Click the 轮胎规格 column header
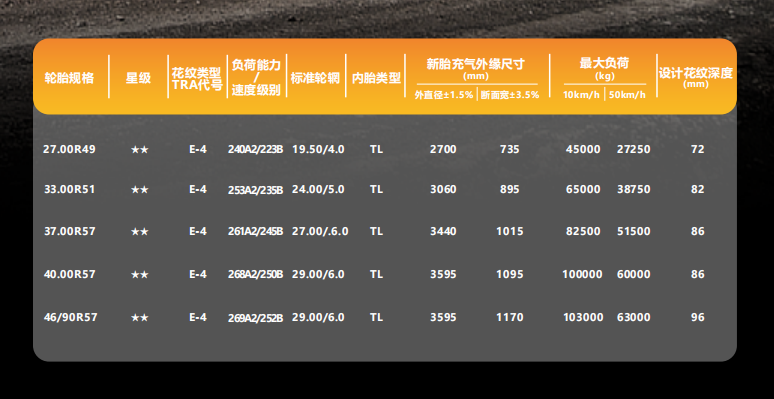This screenshot has height=399, width=774. point(69,78)
